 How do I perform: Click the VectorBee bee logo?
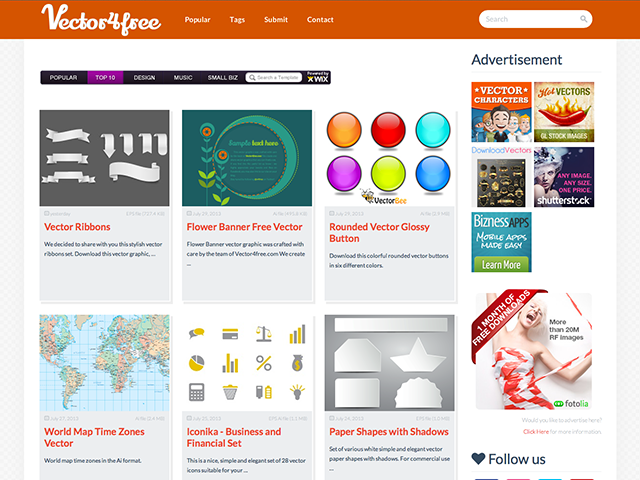coord(368,196)
